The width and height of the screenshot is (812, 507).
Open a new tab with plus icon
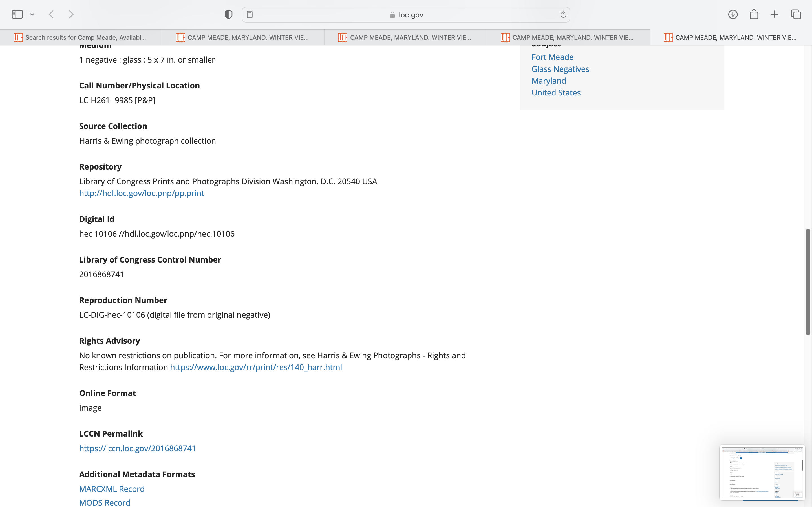[x=775, y=14]
